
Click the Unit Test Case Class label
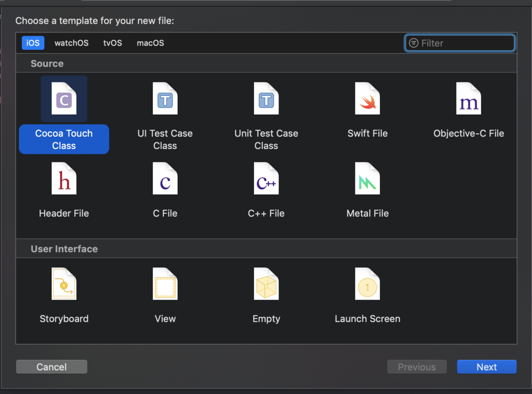[x=267, y=139]
